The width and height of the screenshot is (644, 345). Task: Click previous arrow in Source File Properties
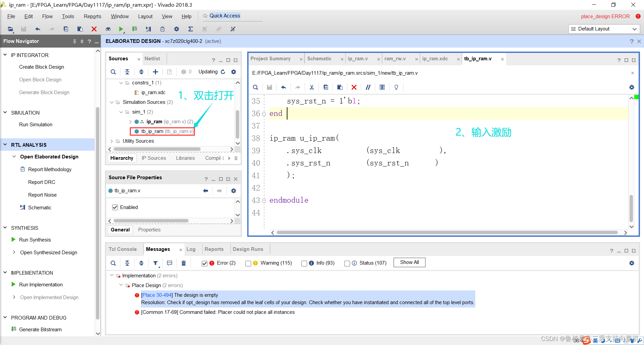click(x=205, y=191)
